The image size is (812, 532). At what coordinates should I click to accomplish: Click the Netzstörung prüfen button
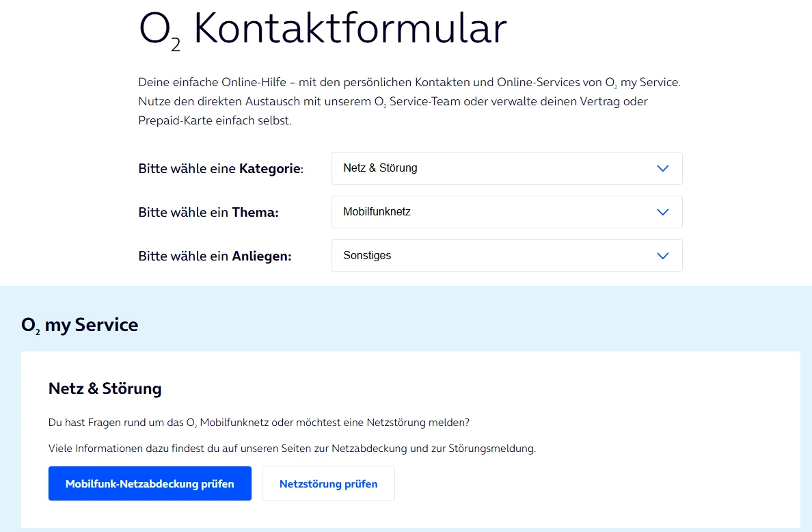click(x=328, y=483)
